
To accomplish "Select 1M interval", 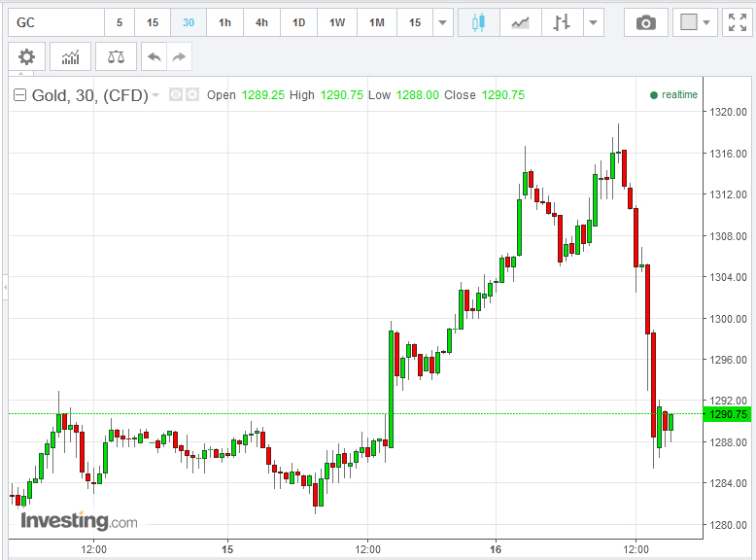I will tap(377, 22).
